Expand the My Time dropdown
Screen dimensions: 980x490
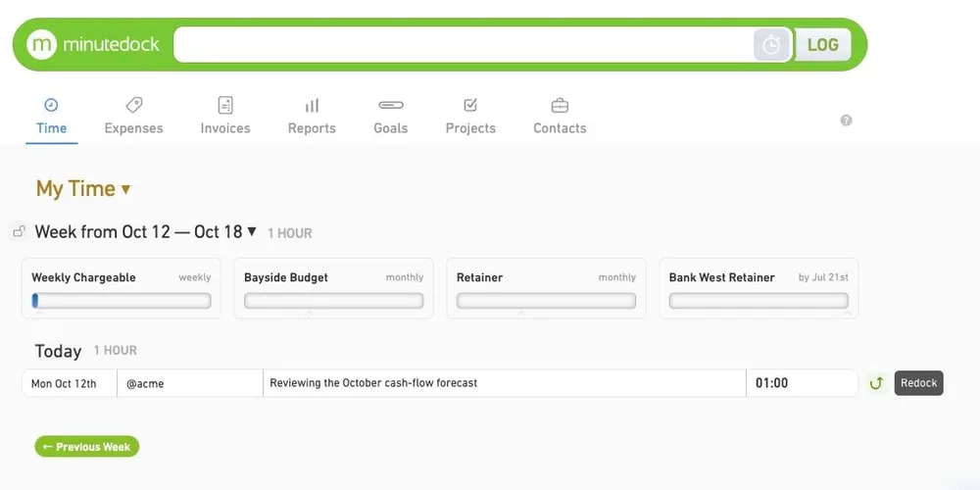[83, 189]
